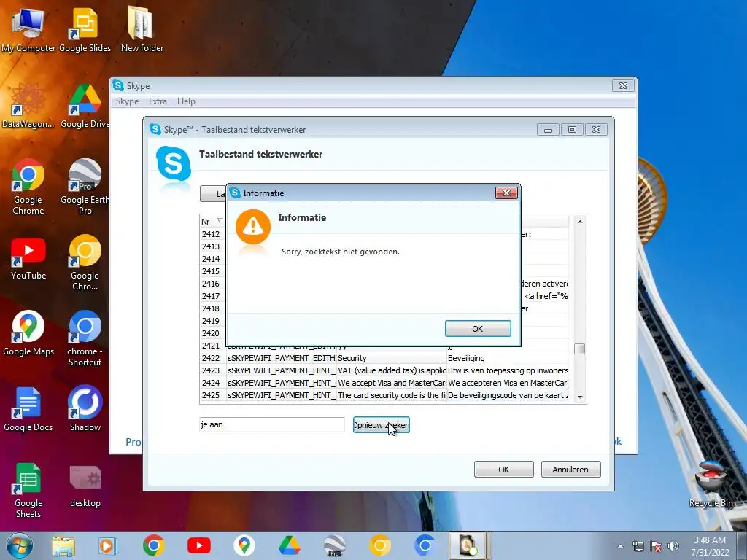Screen dimensions: 747x560
Task: Click the volume speaker tray icon
Action: (x=673, y=546)
